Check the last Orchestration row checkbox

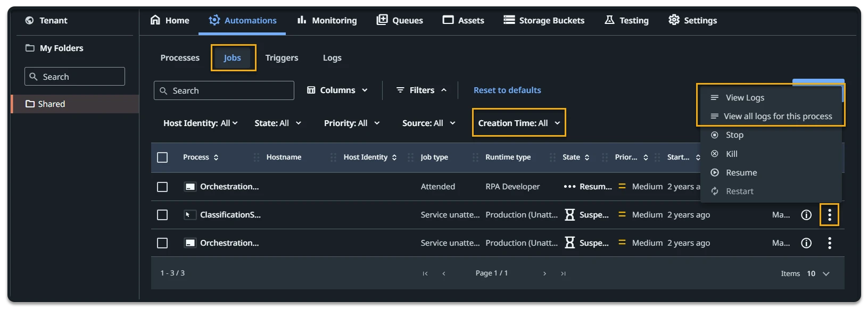tap(162, 243)
